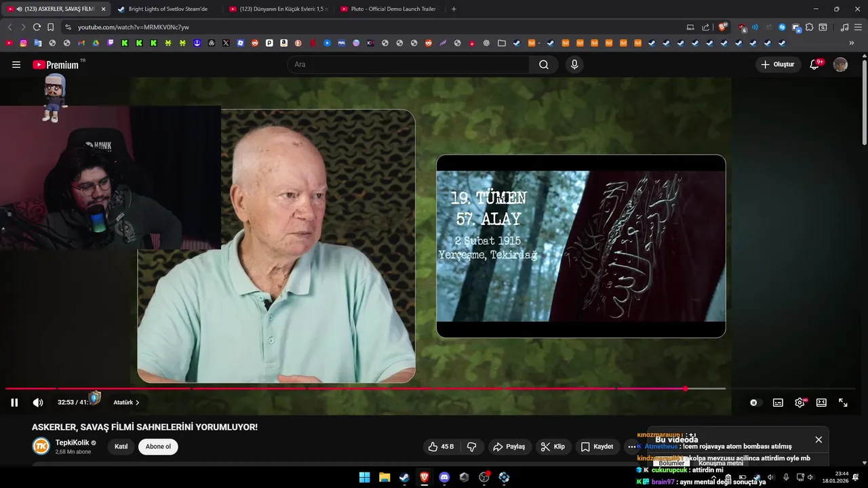Open the Windows Start menu

(x=364, y=477)
